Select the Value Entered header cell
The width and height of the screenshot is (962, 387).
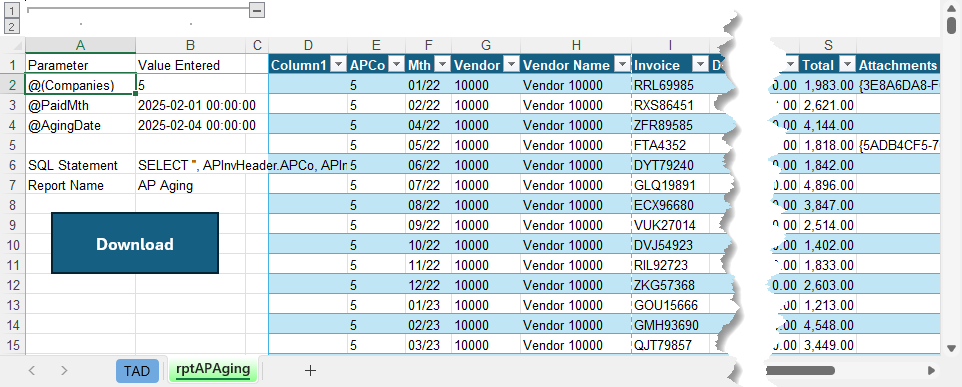[x=191, y=65]
